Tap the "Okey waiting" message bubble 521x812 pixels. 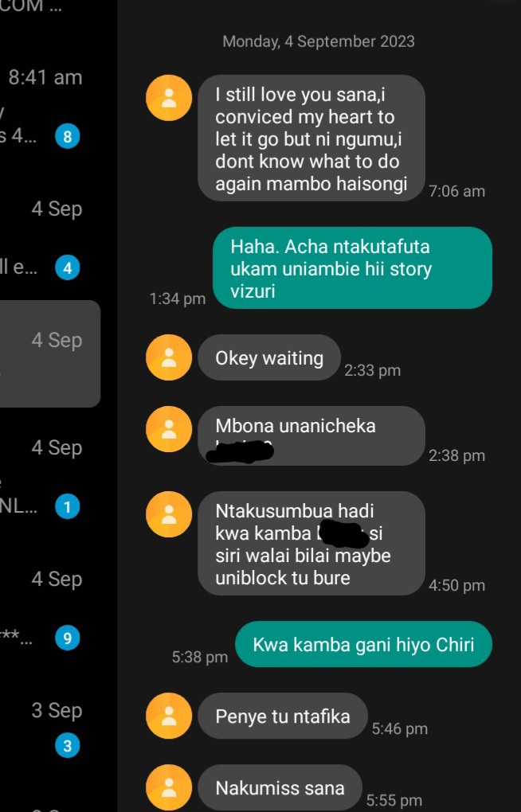[x=269, y=357]
